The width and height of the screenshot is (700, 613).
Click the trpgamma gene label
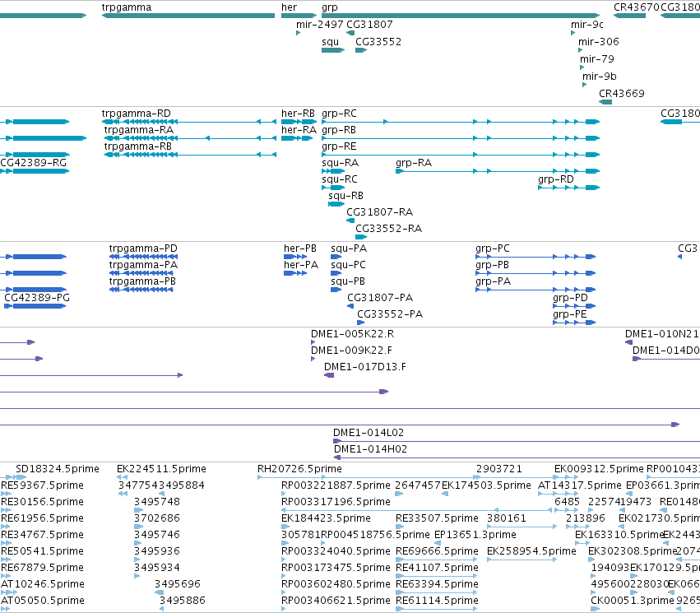[x=127, y=7]
